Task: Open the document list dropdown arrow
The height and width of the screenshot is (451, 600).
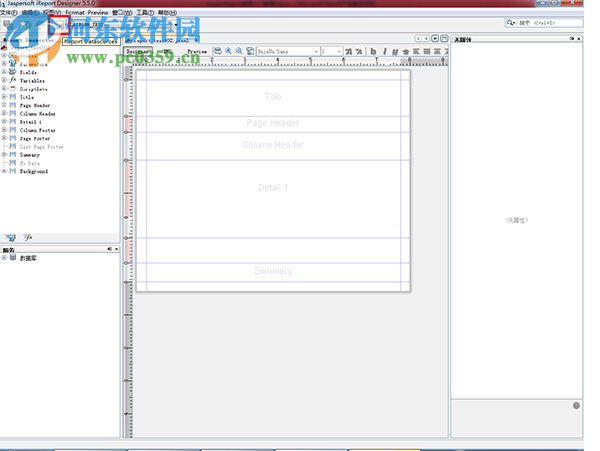Action: (x=435, y=39)
